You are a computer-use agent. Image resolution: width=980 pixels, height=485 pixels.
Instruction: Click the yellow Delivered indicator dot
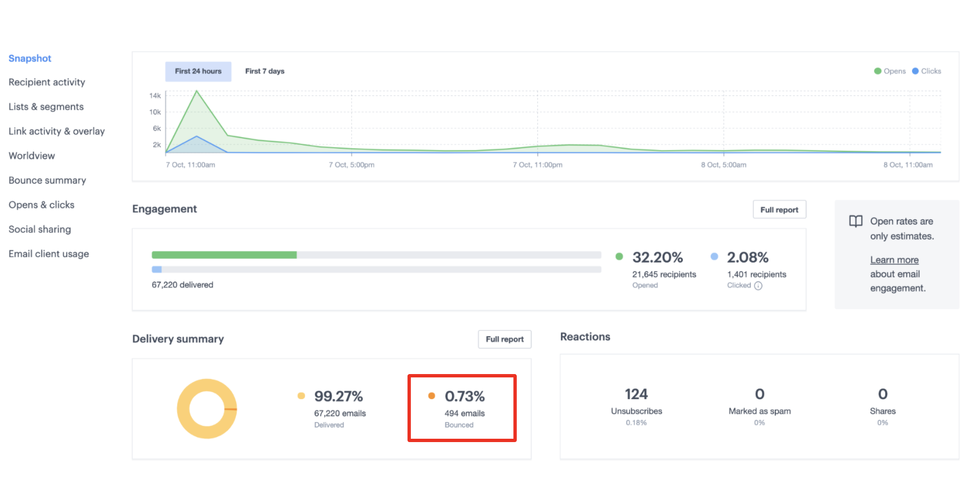tap(301, 396)
